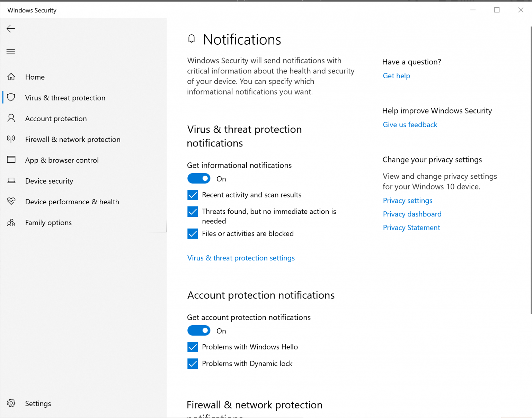Viewport: 532px width, 418px height.
Task: Open App & browser control window icon
Action: 11,160
